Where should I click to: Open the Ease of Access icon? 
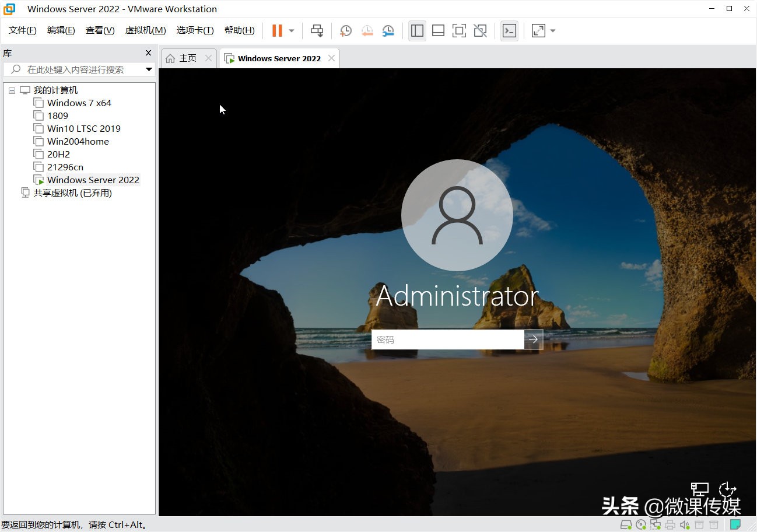(x=727, y=489)
